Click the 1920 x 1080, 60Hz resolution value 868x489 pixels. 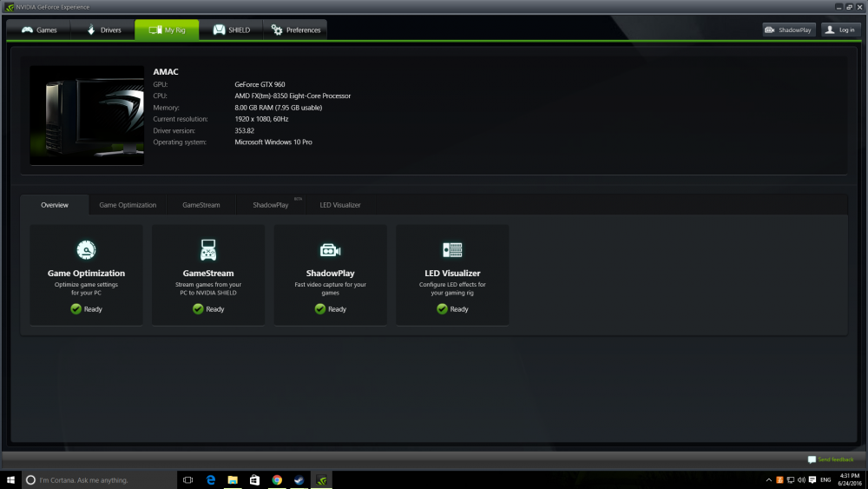(261, 119)
